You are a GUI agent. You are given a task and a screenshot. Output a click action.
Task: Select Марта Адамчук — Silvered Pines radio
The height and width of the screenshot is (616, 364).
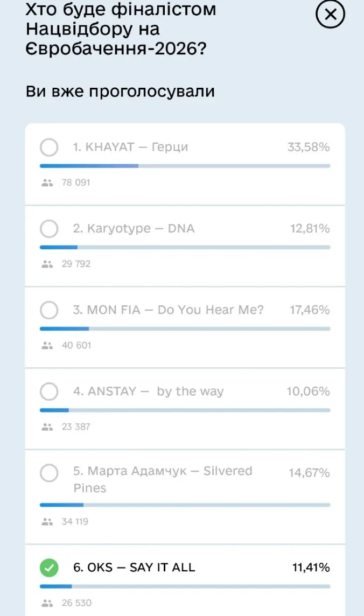pyautogui.click(x=49, y=473)
